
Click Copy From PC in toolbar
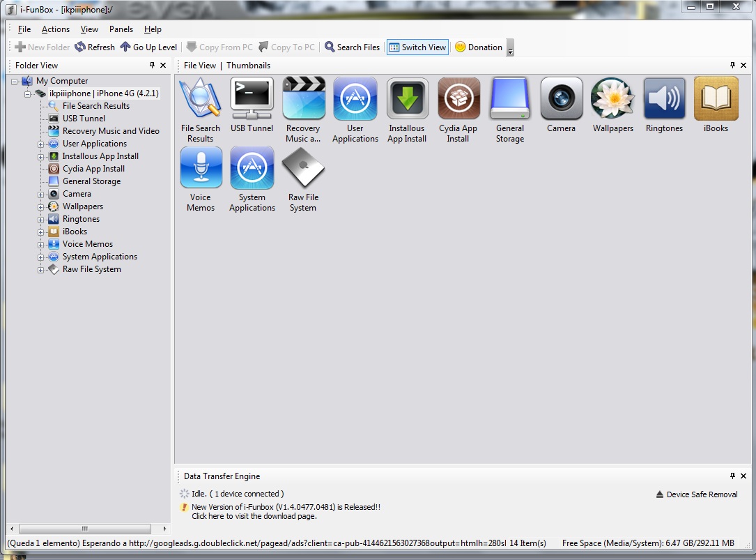(219, 47)
